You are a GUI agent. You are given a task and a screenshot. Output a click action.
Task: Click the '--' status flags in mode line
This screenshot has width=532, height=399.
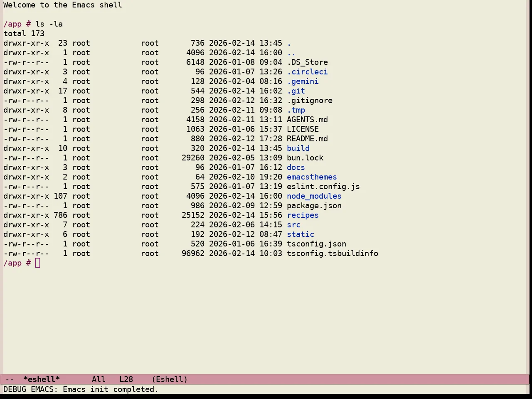coord(10,379)
